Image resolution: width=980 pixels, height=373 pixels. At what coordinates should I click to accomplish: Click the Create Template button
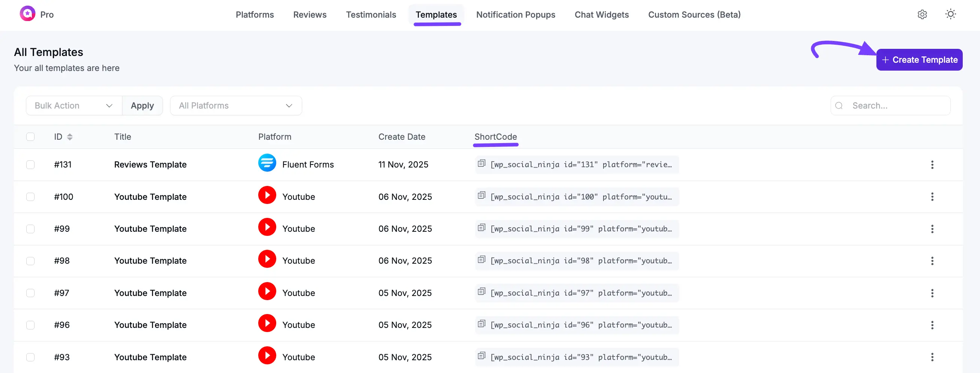[919, 59]
